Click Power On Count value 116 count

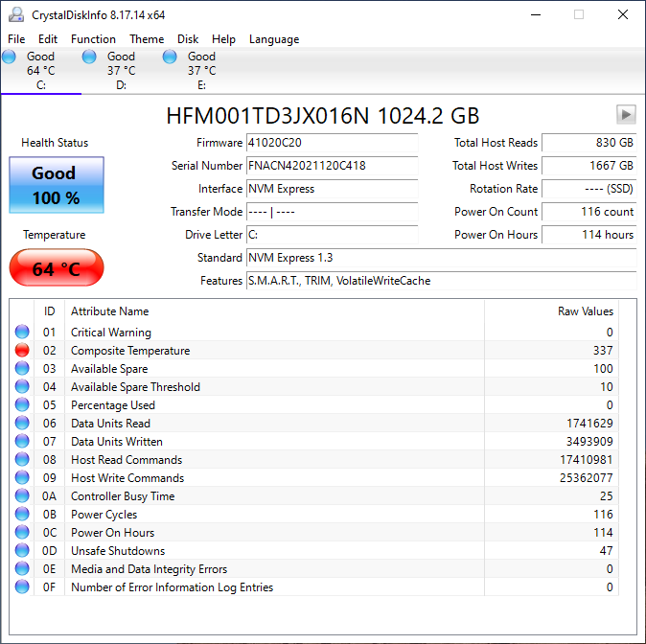click(589, 212)
